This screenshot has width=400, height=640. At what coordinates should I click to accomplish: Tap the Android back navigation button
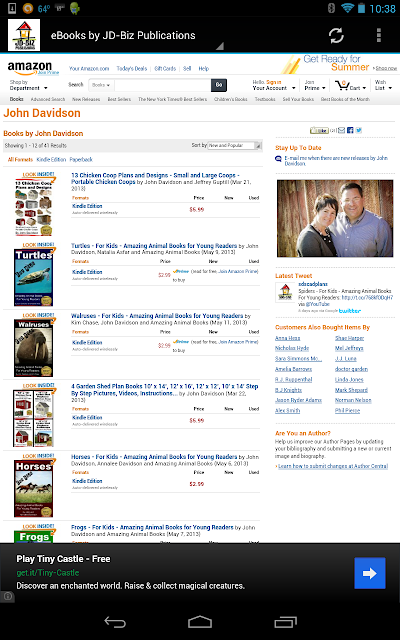[x=115, y=622]
